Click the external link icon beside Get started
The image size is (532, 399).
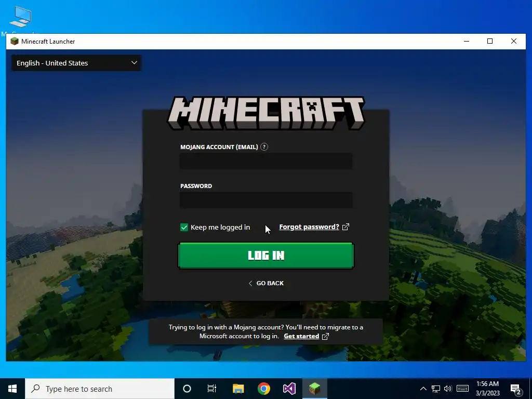[x=325, y=336]
